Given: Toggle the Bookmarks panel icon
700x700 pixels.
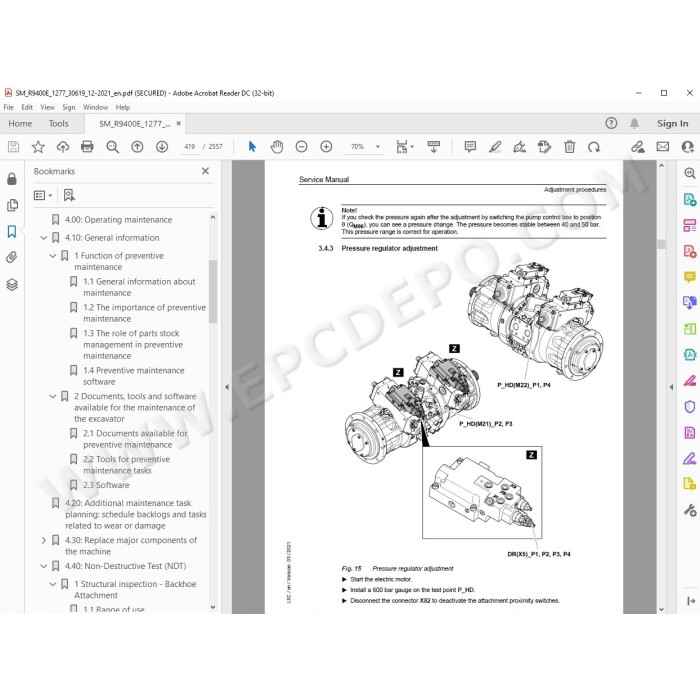Looking at the screenshot, I should coord(12,231).
